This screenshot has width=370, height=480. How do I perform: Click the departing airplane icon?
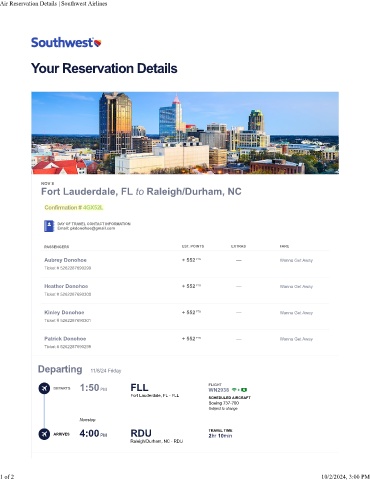click(44, 388)
